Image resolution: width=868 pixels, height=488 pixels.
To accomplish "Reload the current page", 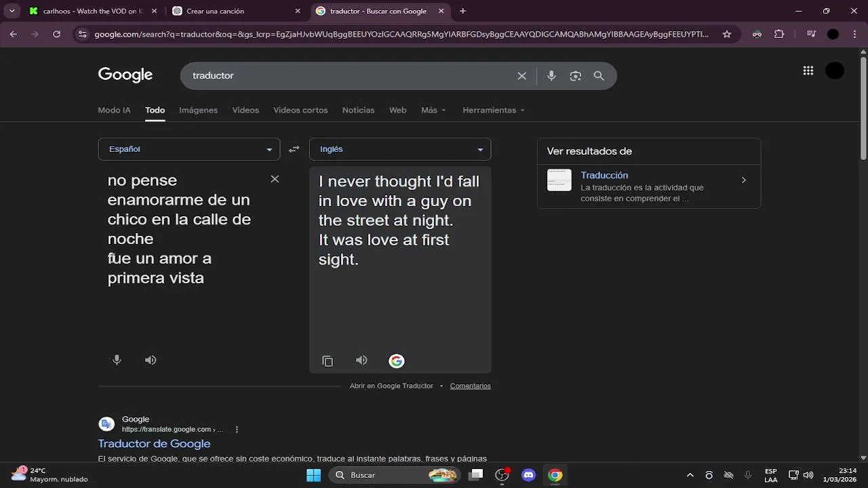I will click(x=57, y=34).
